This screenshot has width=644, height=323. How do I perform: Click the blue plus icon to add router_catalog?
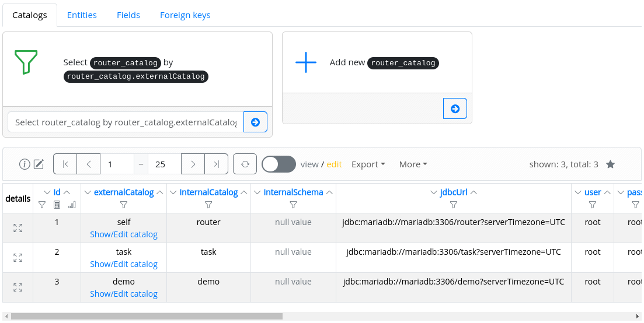click(x=305, y=62)
